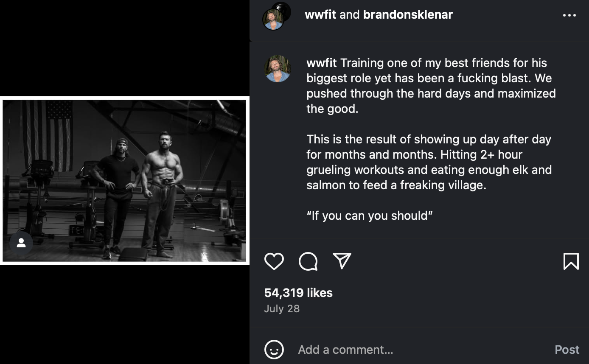Viewport: 589px width, 364px height.
Task: Click the wwfit username in the caption
Action: 322,63
